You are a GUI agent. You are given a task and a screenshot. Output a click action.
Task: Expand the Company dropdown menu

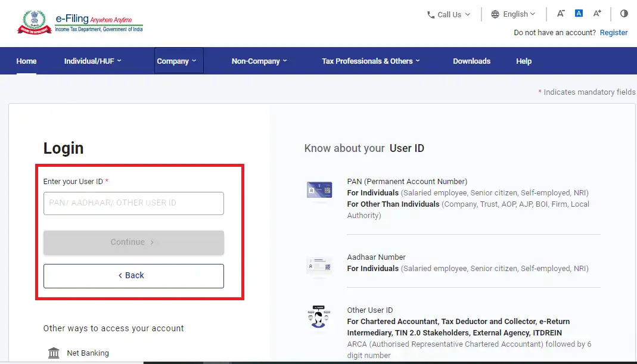[x=178, y=61]
